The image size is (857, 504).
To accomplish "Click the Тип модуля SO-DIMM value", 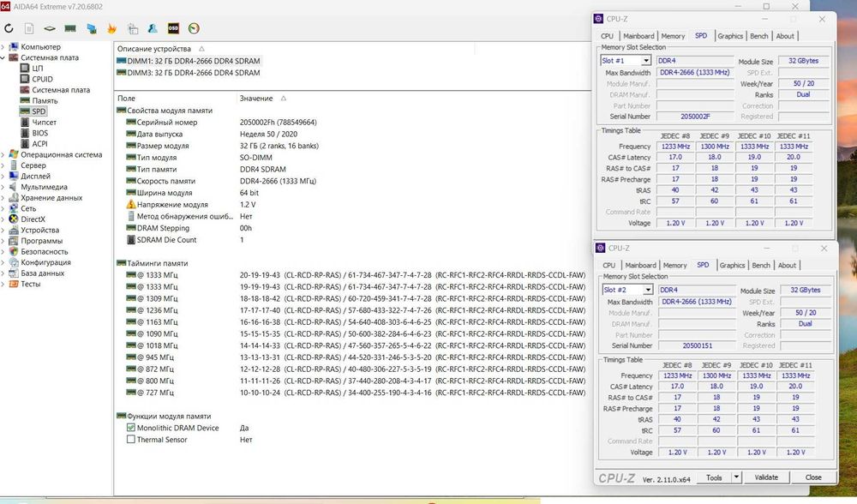I will coord(255,158).
